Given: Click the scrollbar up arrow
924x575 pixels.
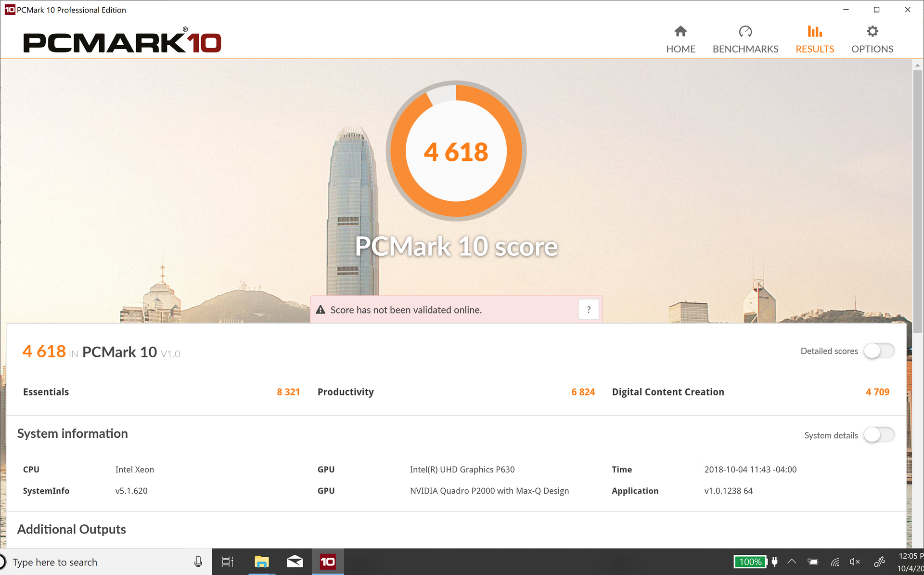Looking at the screenshot, I should click(917, 65).
